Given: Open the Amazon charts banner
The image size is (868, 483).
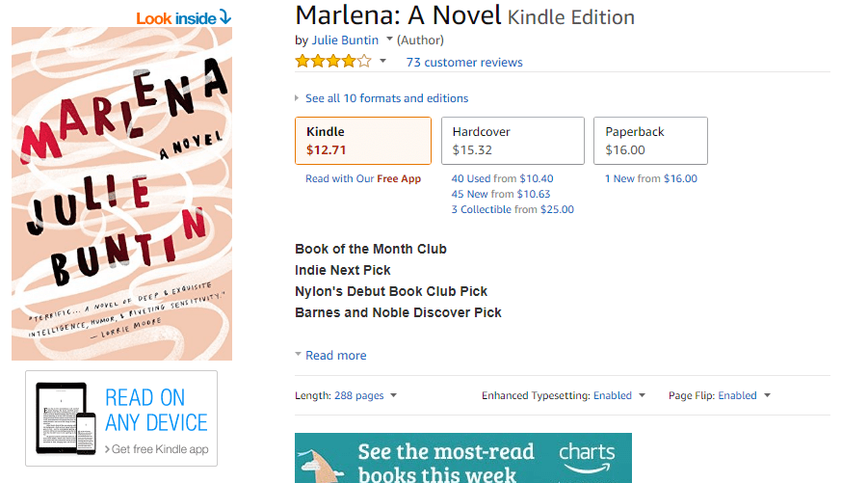Looking at the screenshot, I should (x=462, y=458).
